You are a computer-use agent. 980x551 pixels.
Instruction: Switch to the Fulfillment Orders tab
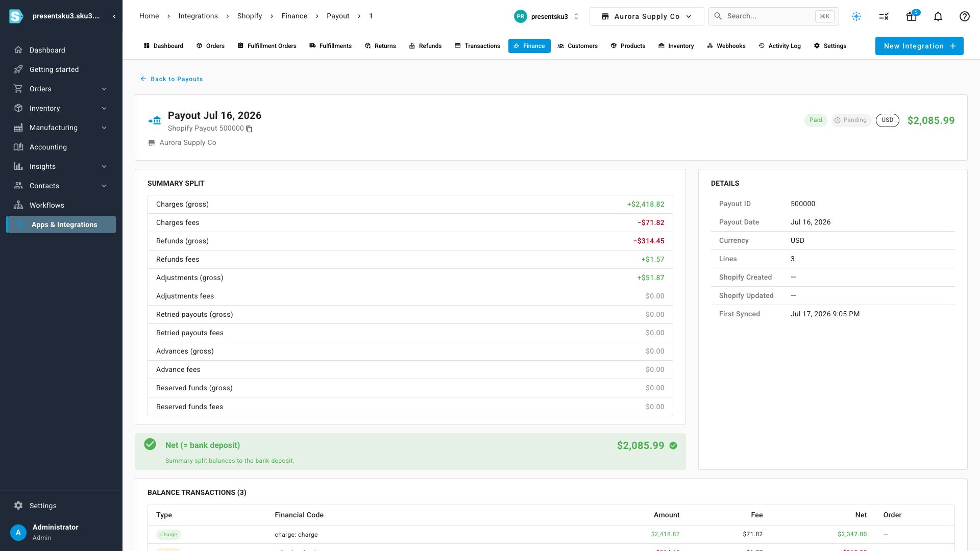click(x=267, y=46)
